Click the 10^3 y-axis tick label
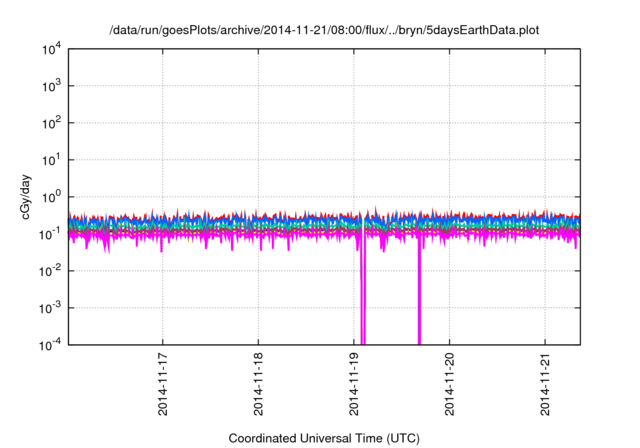This screenshot has width=640, height=448. [x=51, y=86]
